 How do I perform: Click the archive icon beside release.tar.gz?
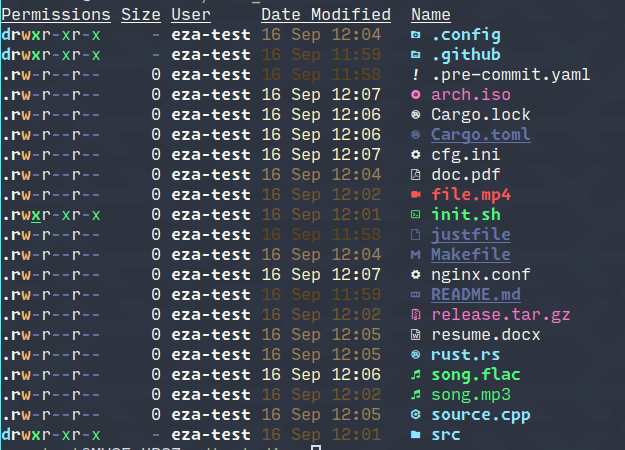tap(416, 315)
